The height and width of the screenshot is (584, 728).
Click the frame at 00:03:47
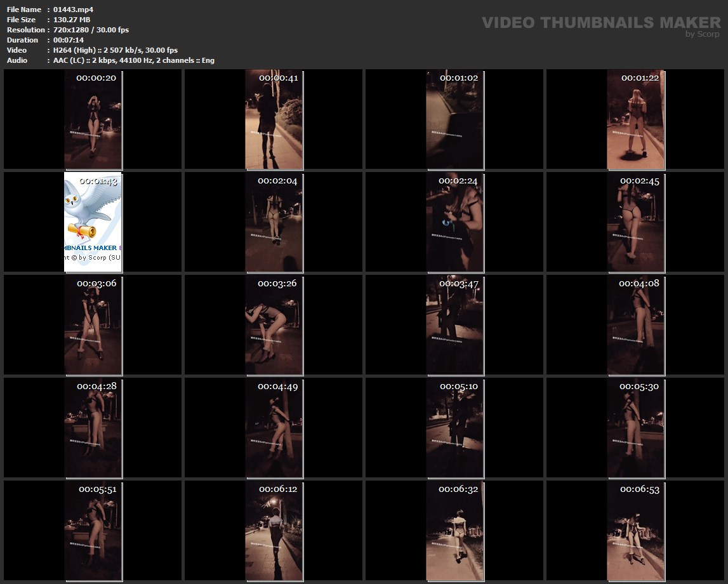(454, 325)
